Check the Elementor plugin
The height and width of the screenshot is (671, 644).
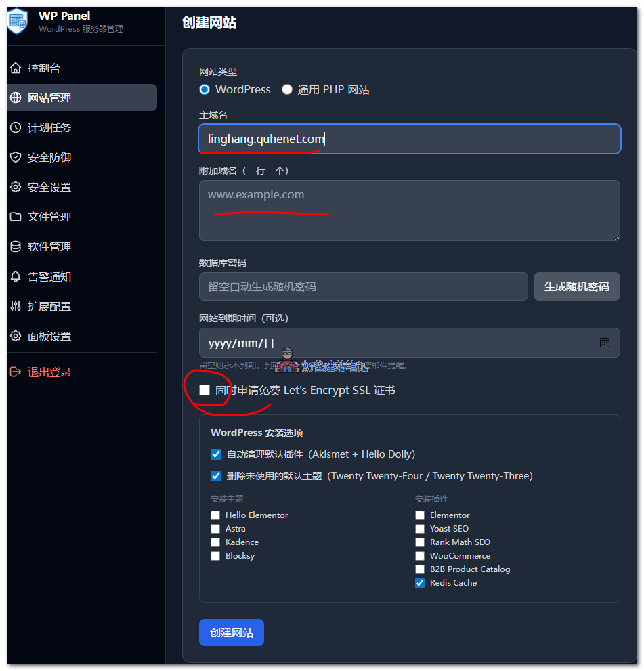(x=420, y=515)
